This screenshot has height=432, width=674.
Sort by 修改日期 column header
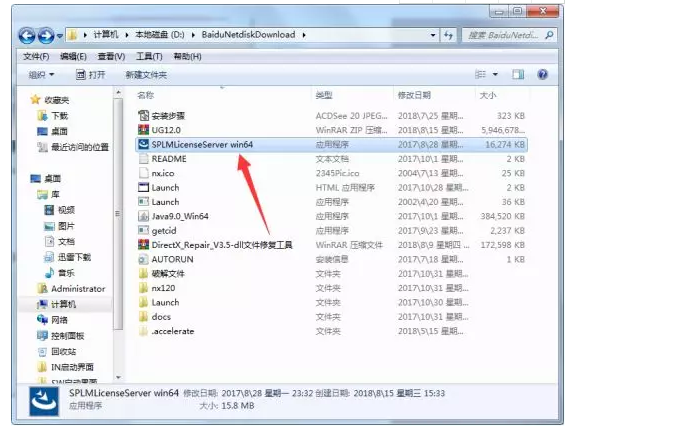[x=414, y=95]
